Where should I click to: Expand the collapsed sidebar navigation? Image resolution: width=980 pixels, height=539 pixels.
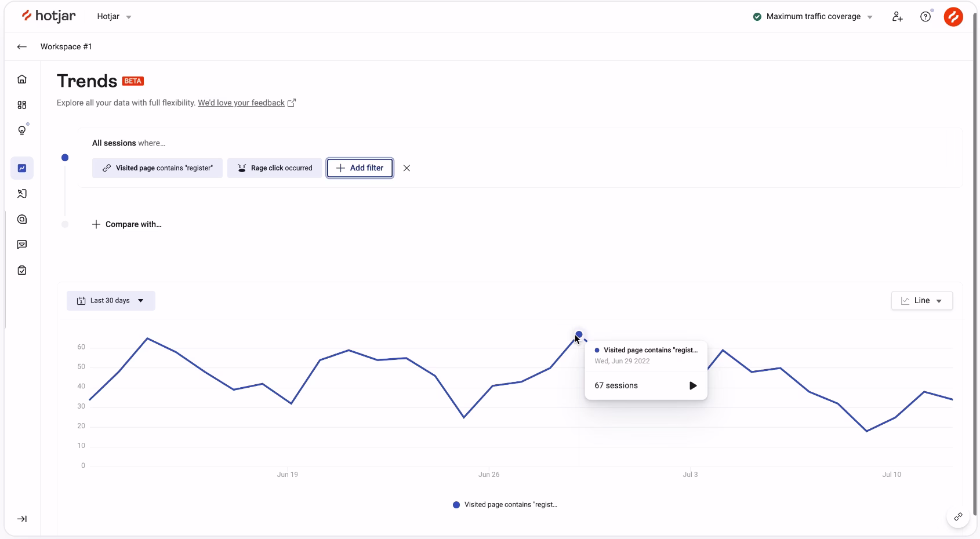(x=22, y=519)
